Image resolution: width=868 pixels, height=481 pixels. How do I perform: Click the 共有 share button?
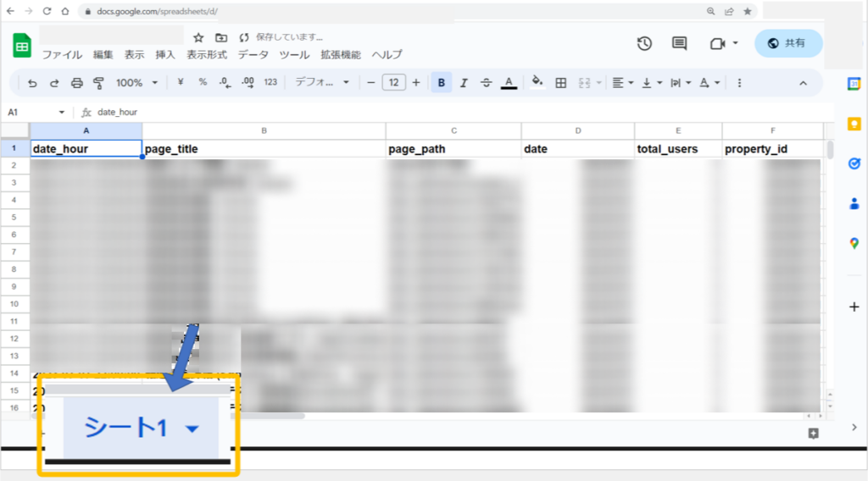787,43
